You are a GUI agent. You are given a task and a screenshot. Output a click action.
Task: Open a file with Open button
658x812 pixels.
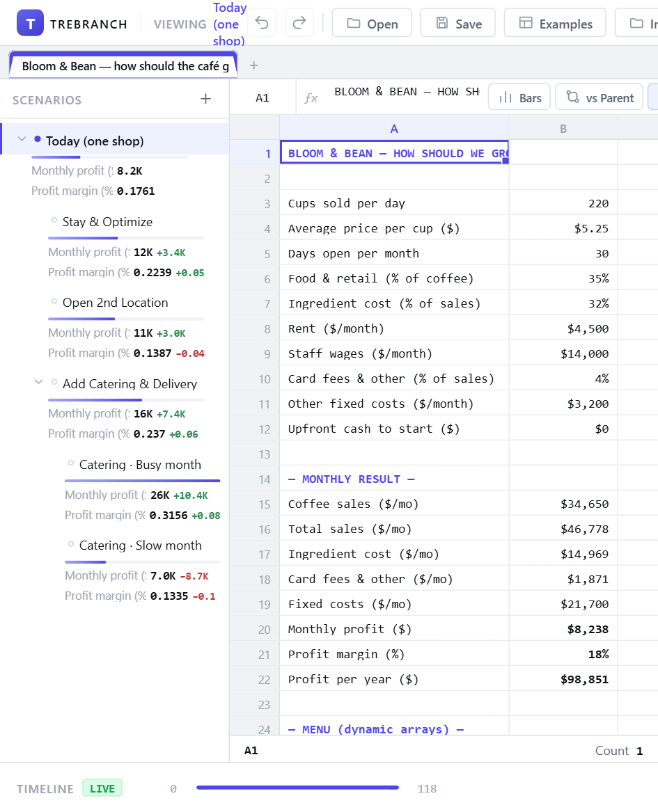tap(372, 23)
